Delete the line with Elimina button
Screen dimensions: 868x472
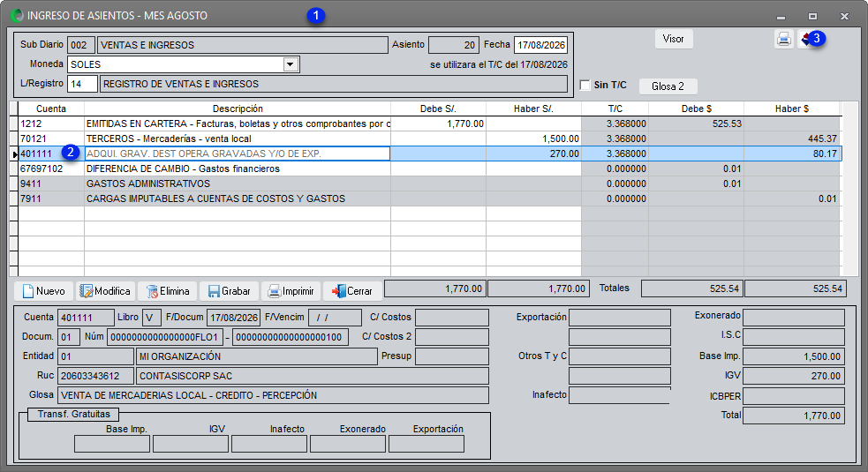pos(167,291)
